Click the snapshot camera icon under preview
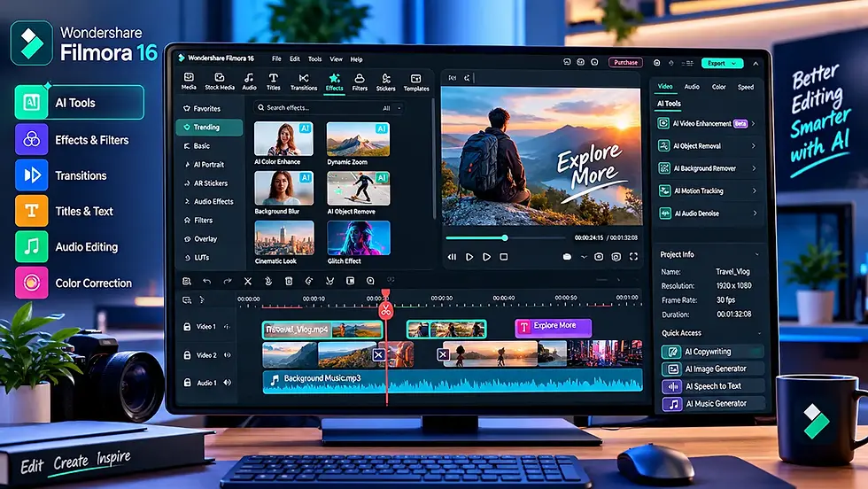 pos(599,257)
